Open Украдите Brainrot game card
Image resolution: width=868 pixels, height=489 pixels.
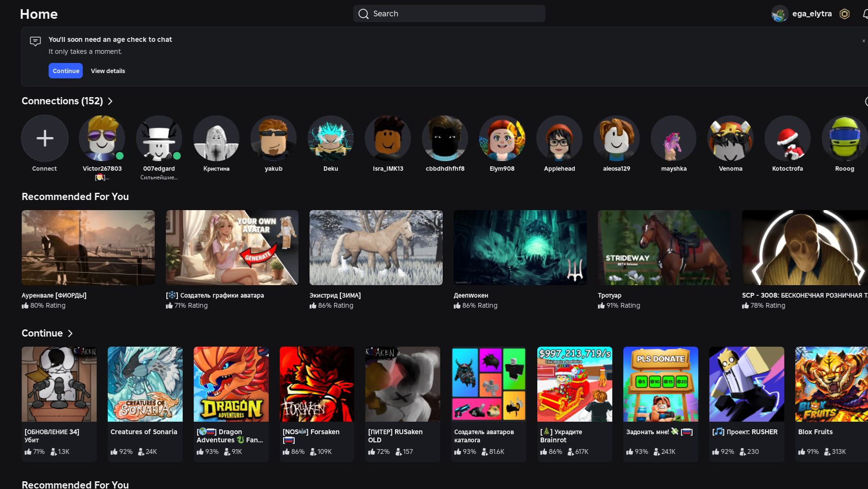click(575, 404)
